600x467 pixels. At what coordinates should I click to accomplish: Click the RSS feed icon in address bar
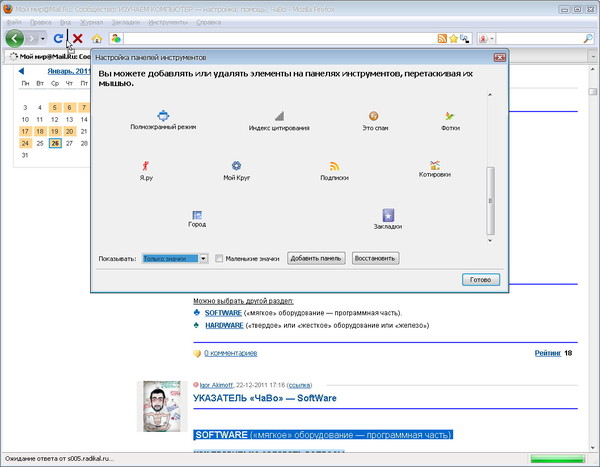[x=442, y=38]
